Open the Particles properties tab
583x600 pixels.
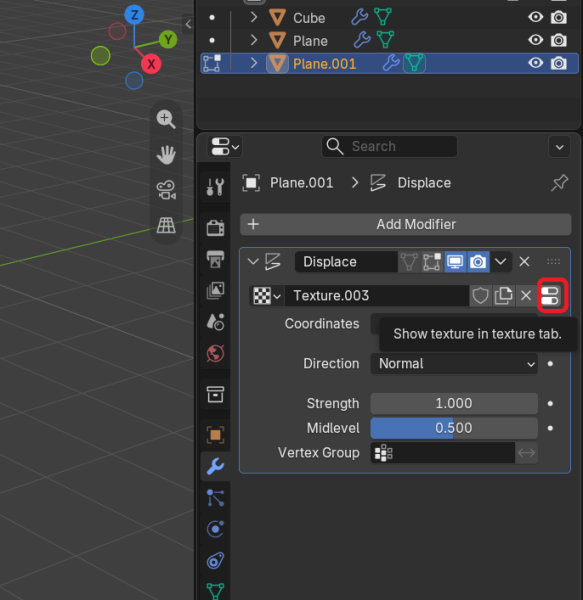(x=215, y=498)
